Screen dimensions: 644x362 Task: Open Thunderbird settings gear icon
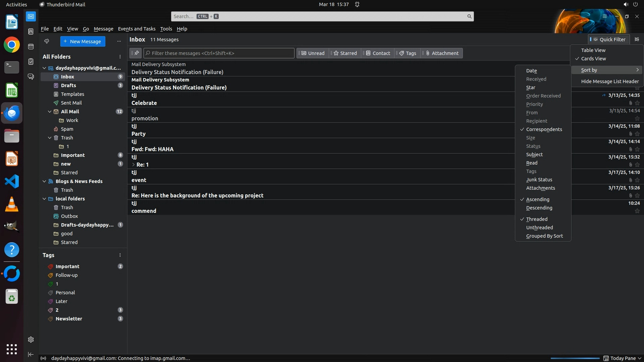coord(31,340)
